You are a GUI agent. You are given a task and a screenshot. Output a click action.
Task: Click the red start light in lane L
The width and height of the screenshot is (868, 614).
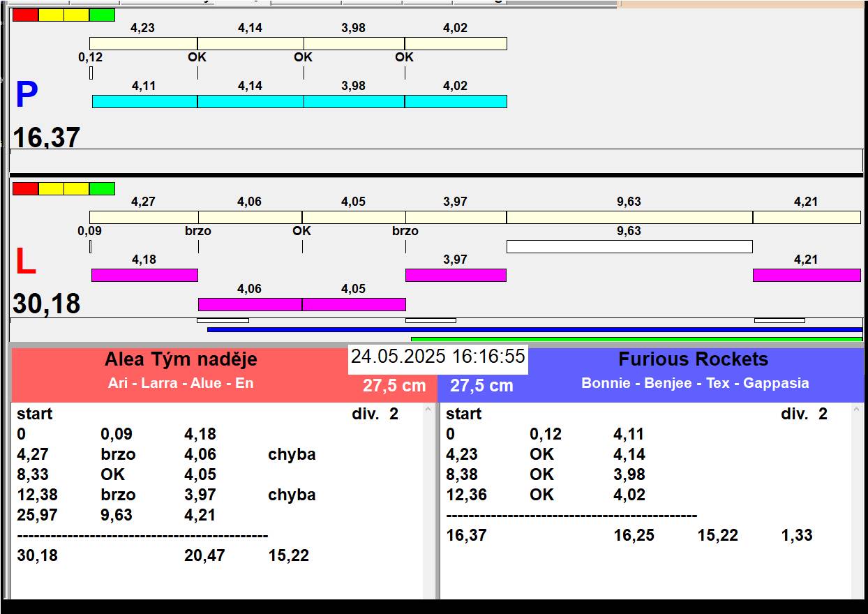click(25, 188)
